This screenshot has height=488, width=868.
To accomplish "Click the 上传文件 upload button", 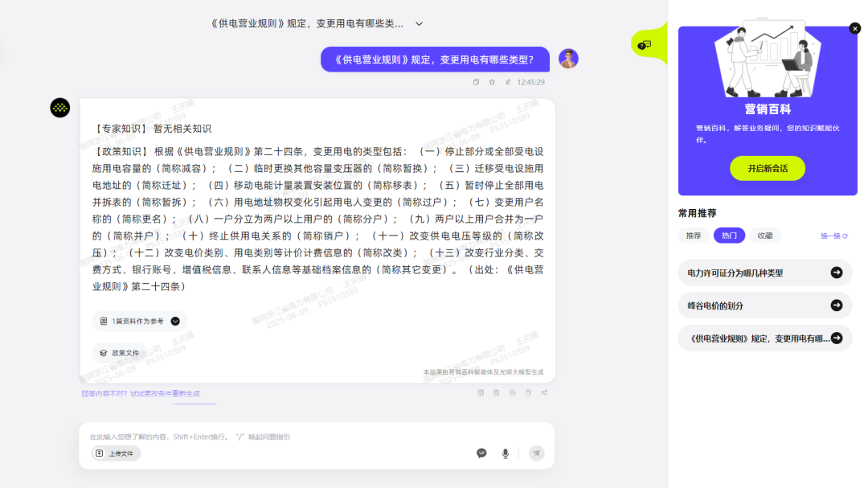I will click(x=117, y=453).
